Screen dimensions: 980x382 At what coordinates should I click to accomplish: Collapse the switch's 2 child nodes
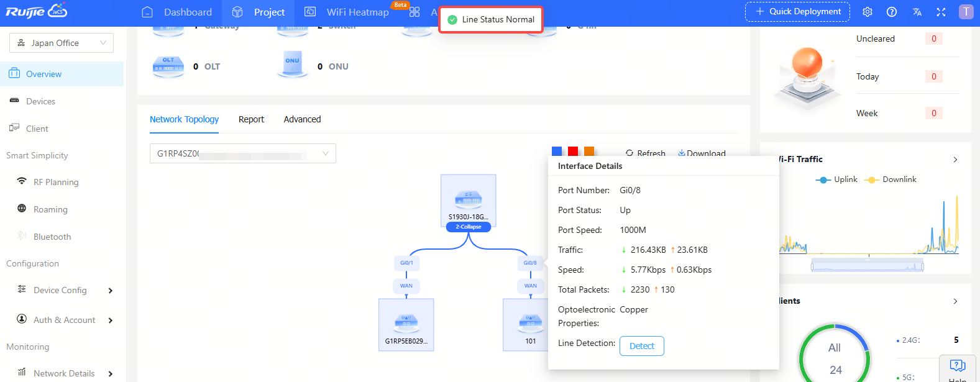pyautogui.click(x=468, y=227)
